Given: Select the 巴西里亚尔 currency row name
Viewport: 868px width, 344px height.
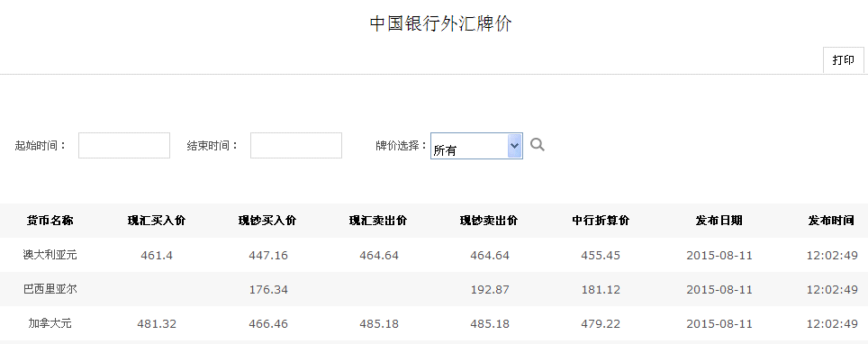Looking at the screenshot, I should click(50, 289).
